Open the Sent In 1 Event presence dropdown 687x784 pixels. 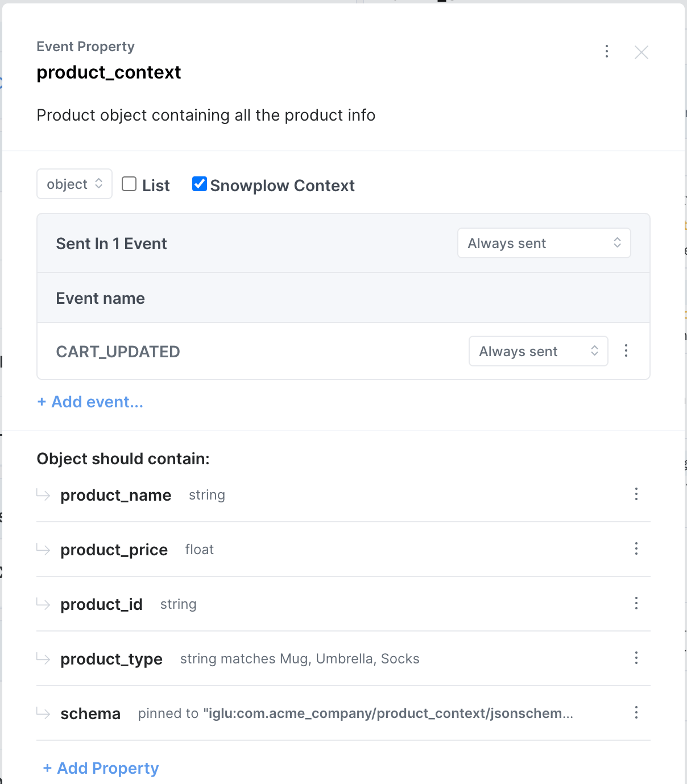[x=544, y=243]
